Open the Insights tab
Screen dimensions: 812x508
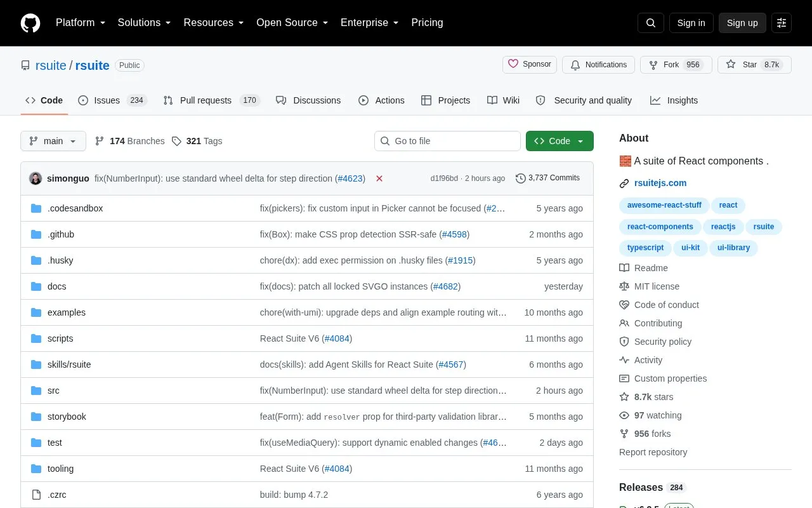pos(674,100)
